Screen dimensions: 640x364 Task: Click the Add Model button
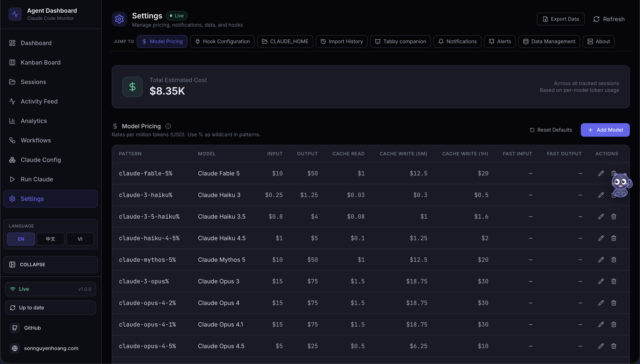tap(605, 130)
